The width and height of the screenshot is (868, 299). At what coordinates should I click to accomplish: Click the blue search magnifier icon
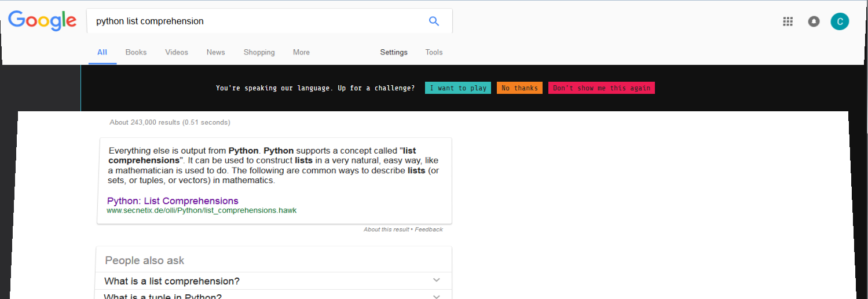click(x=434, y=21)
